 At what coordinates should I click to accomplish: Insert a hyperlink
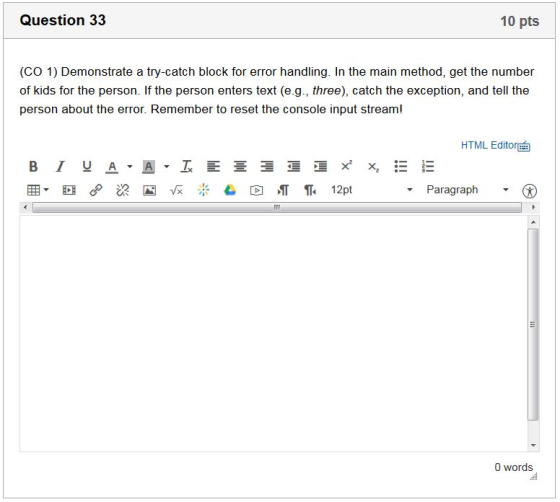(x=96, y=190)
